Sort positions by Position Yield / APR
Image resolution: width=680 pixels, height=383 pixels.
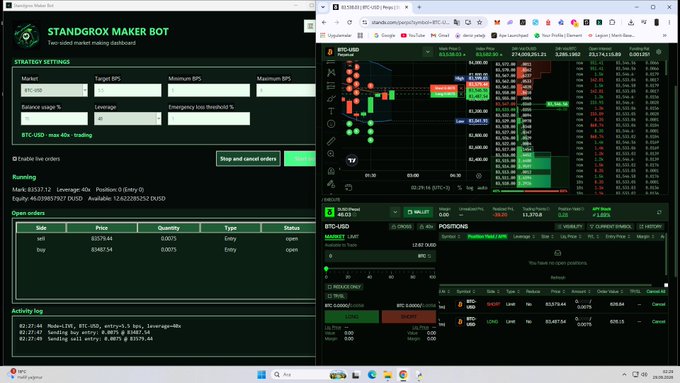487,236
